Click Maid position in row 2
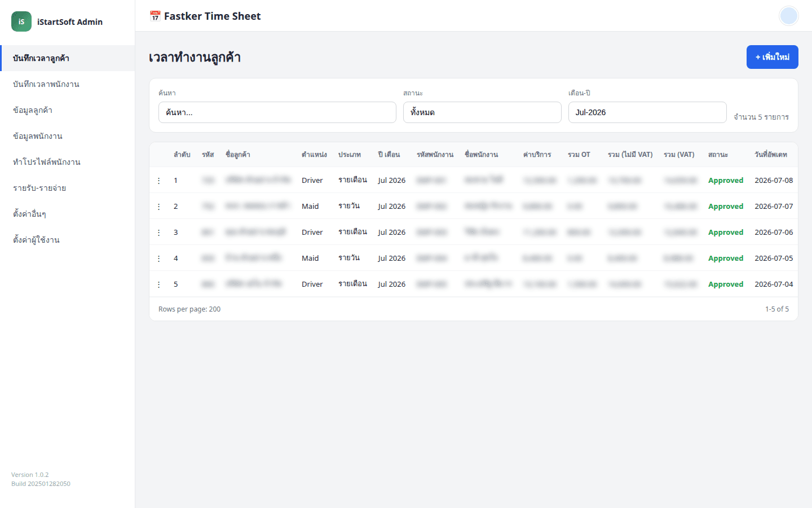 [x=310, y=207]
